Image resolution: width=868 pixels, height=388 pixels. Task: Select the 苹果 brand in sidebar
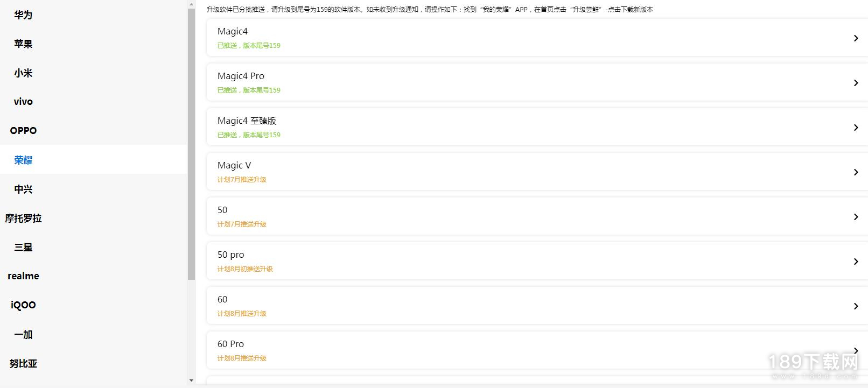tap(23, 44)
